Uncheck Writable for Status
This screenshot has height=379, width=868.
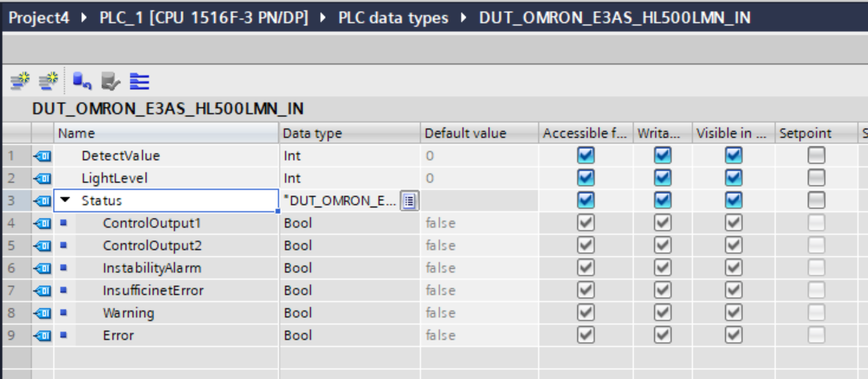coord(662,200)
